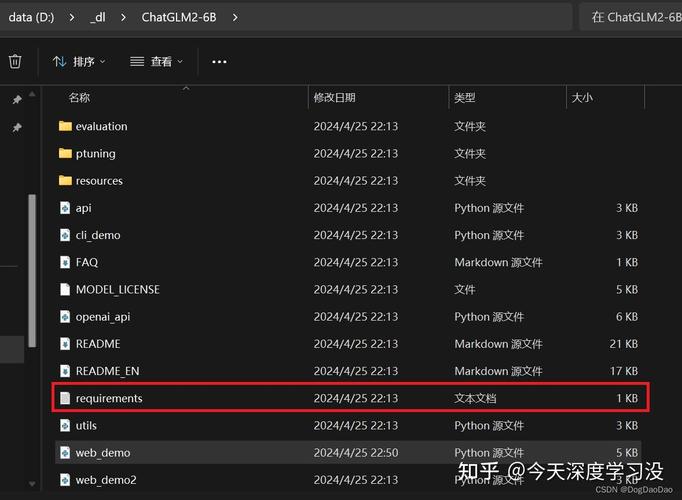Select the web_demo file name

(x=103, y=453)
